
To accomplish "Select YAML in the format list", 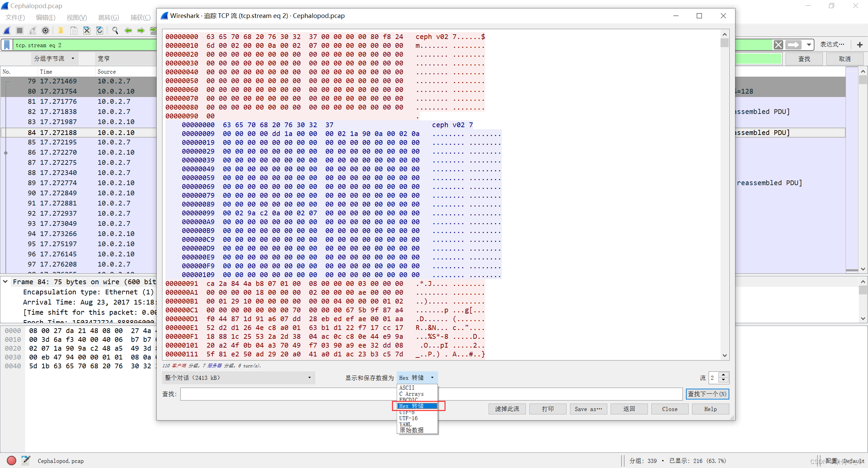I will (417, 424).
